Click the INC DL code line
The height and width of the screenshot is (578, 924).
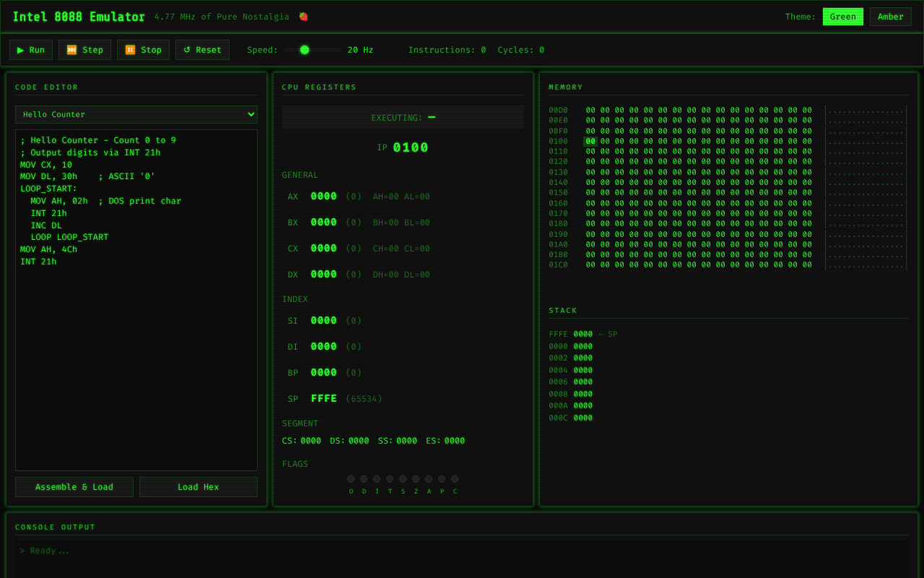click(x=46, y=225)
